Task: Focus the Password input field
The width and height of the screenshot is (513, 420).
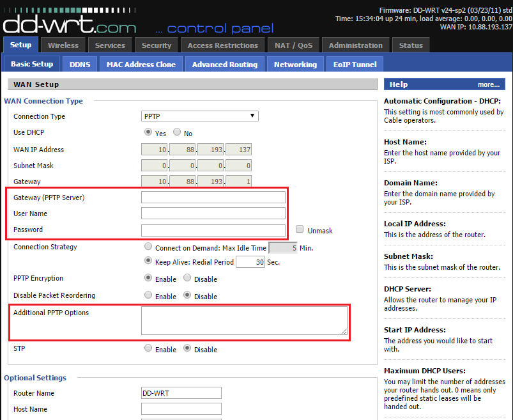Action: pyautogui.click(x=213, y=229)
